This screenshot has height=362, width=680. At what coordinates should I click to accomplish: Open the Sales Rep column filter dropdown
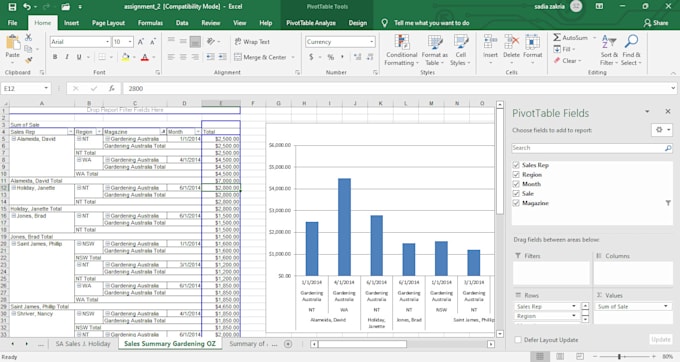(x=71, y=132)
